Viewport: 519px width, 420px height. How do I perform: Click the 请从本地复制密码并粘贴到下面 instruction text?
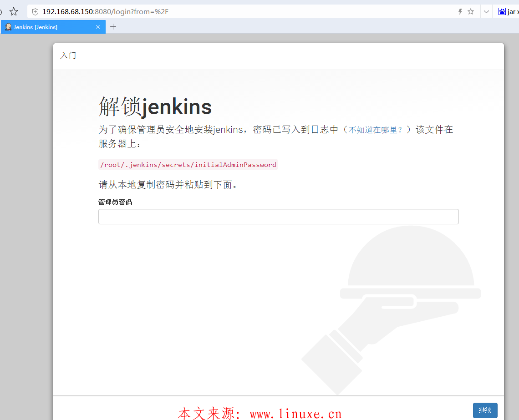pyautogui.click(x=168, y=185)
